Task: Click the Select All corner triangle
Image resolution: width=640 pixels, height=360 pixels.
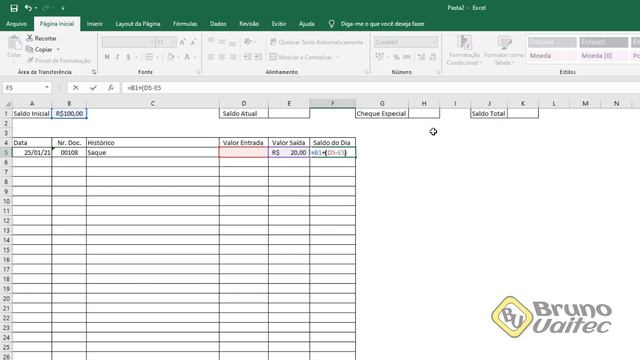Action: pos(7,104)
